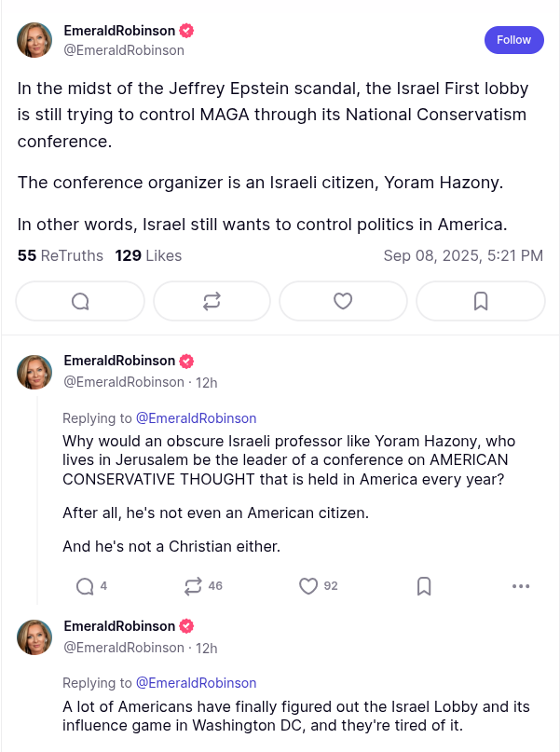560x752 pixels.
Task: ReTruth the main post using repost icon
Action: (x=212, y=301)
